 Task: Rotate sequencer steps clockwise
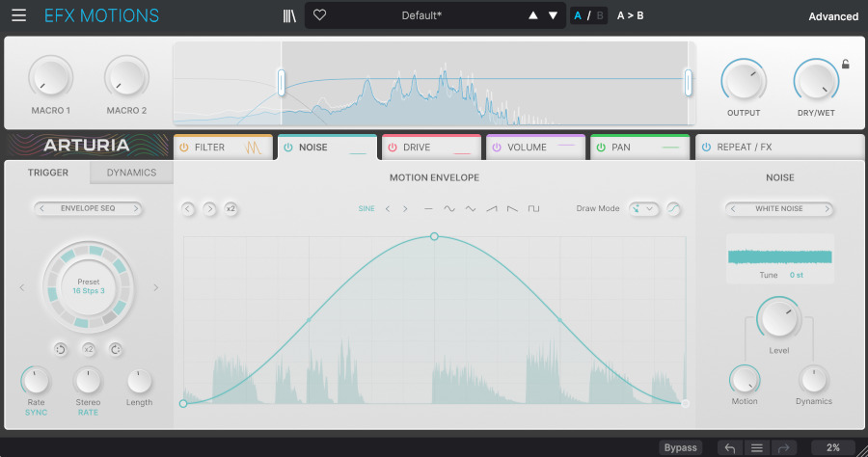point(115,349)
